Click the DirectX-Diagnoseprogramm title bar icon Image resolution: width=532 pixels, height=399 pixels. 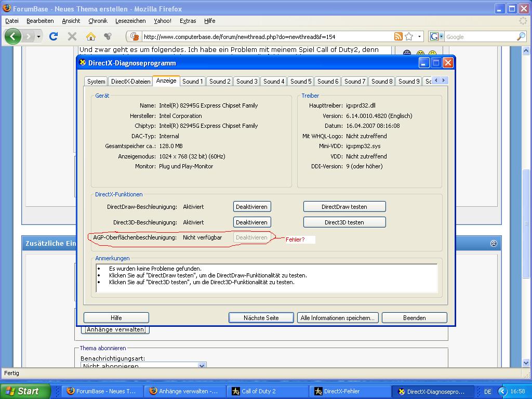83,62
